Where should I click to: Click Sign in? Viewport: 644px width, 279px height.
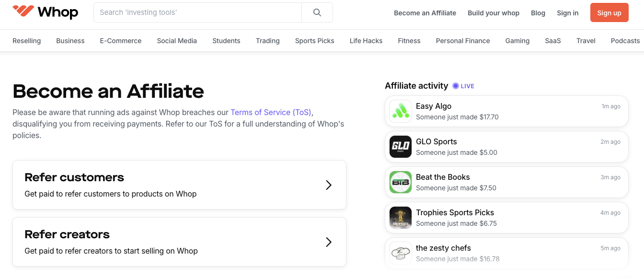coord(567,13)
